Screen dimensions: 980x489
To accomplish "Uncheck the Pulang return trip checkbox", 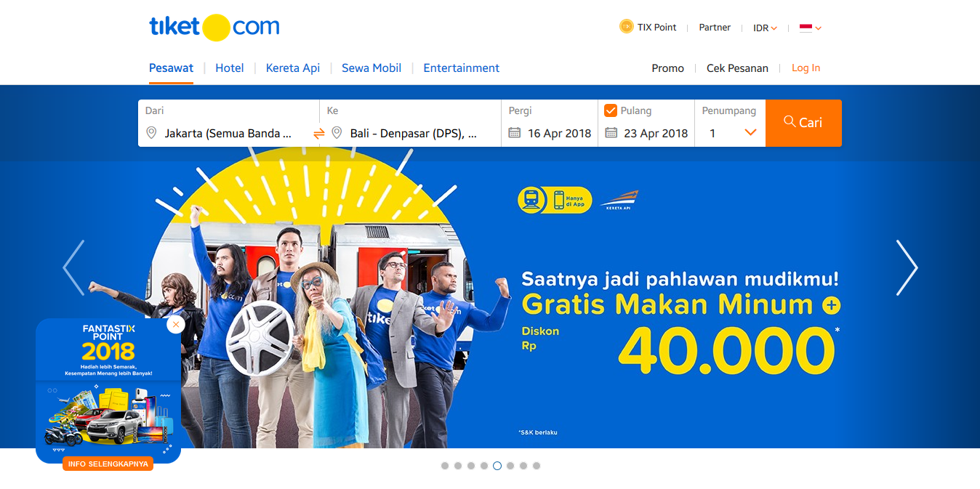I will [x=611, y=110].
